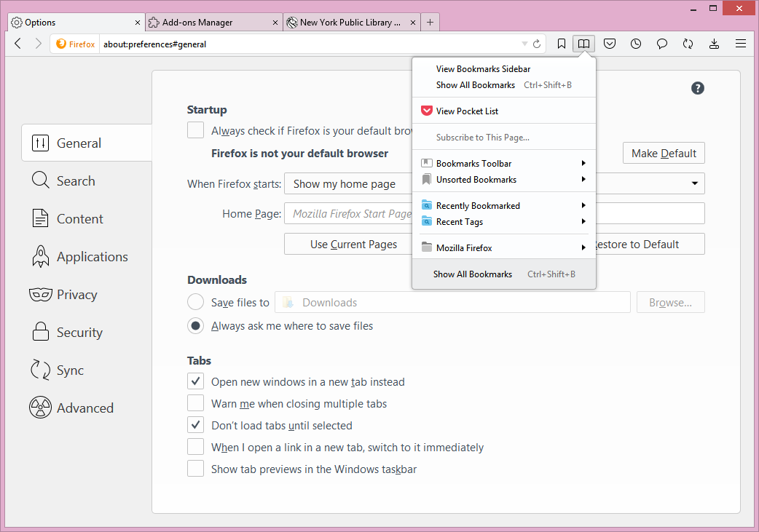Open the Search preferences pane

(87, 181)
